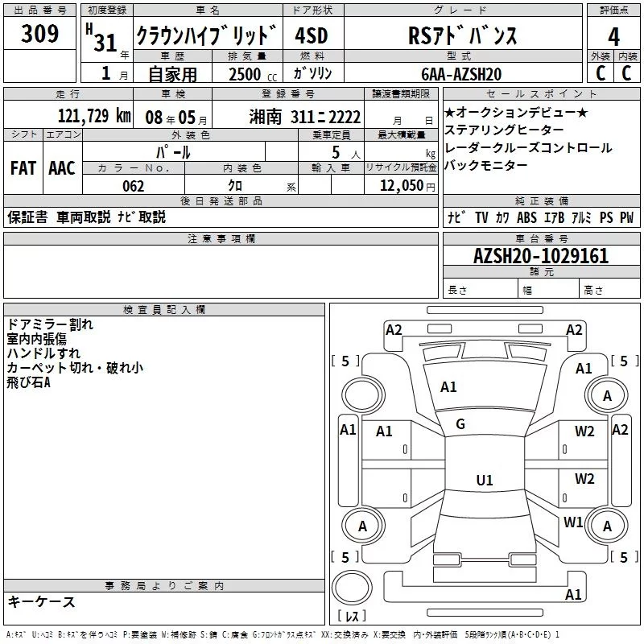The height and width of the screenshot is (644, 644).
Task: Click the U1 roof dent mark
Action: coord(484,480)
